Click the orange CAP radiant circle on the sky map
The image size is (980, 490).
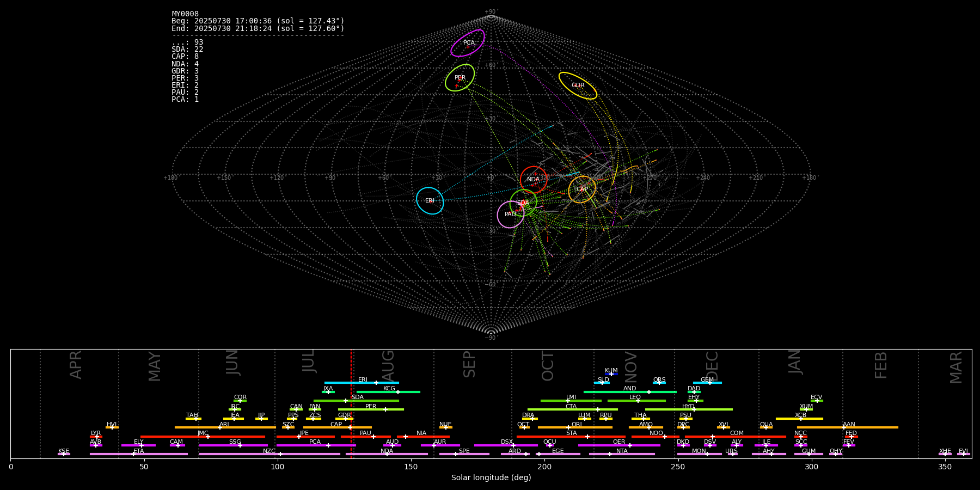tap(582, 189)
